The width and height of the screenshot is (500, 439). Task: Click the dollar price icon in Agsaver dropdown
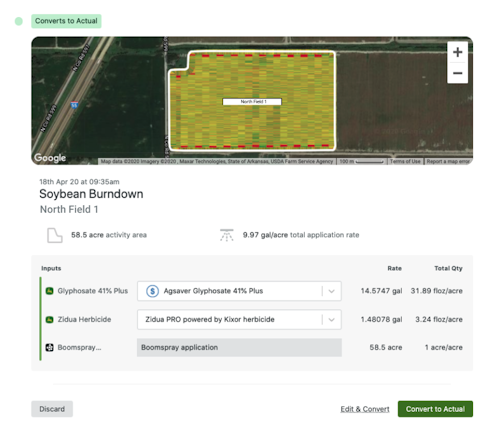click(152, 291)
